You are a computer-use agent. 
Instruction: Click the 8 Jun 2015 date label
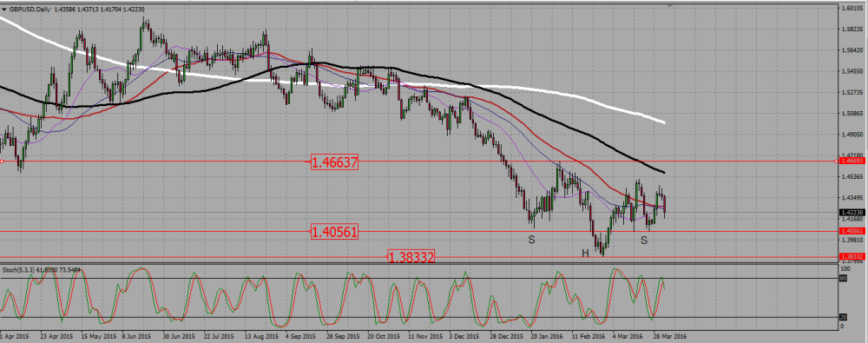coord(137,336)
